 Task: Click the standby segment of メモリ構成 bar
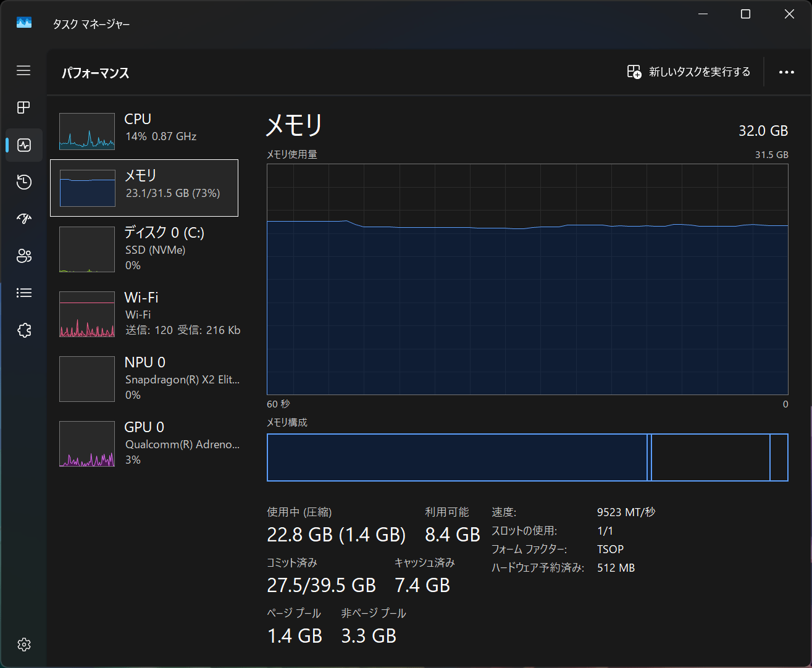tap(711, 457)
